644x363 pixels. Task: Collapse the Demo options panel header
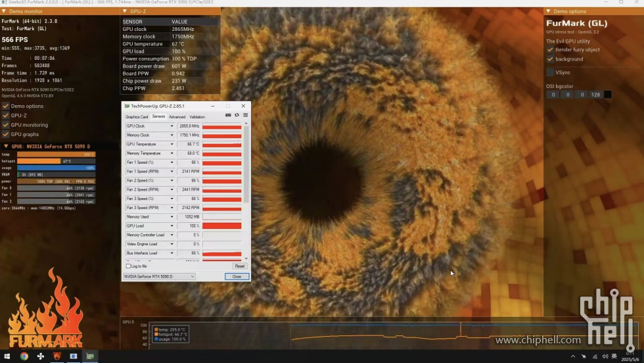548,11
